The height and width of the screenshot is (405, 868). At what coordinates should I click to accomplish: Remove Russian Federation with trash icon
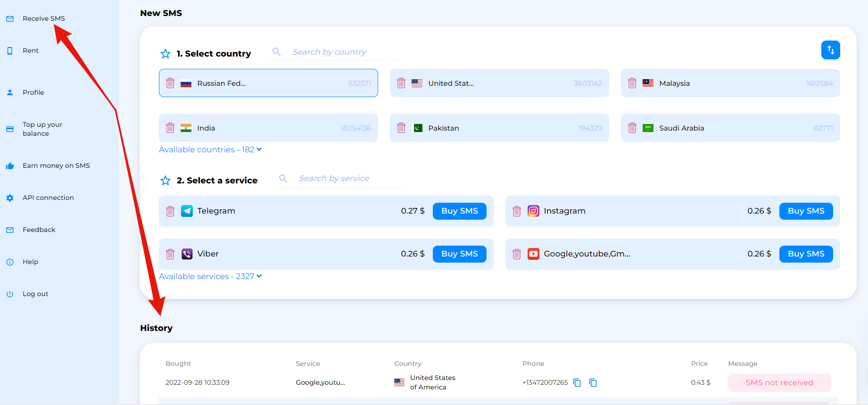(170, 83)
